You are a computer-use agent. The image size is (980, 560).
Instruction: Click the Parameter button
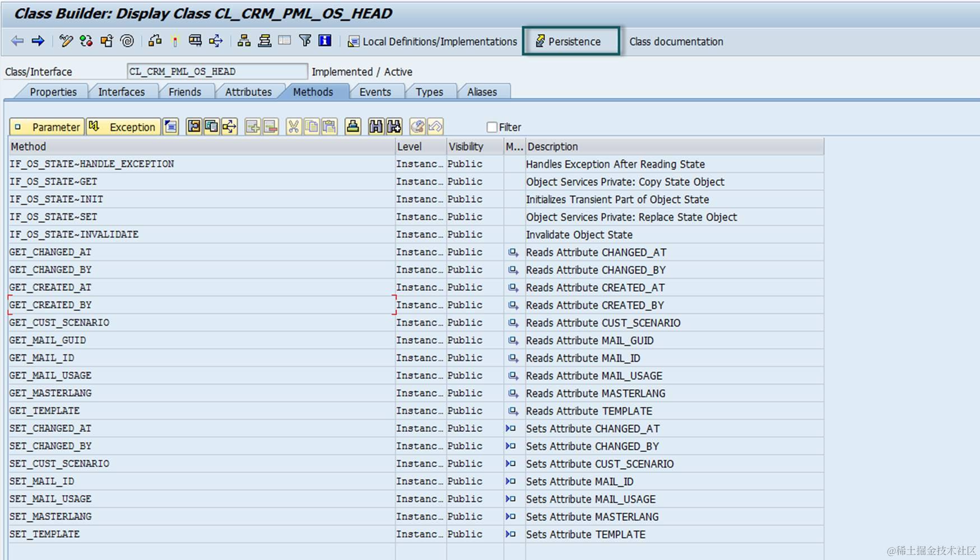[x=47, y=127]
